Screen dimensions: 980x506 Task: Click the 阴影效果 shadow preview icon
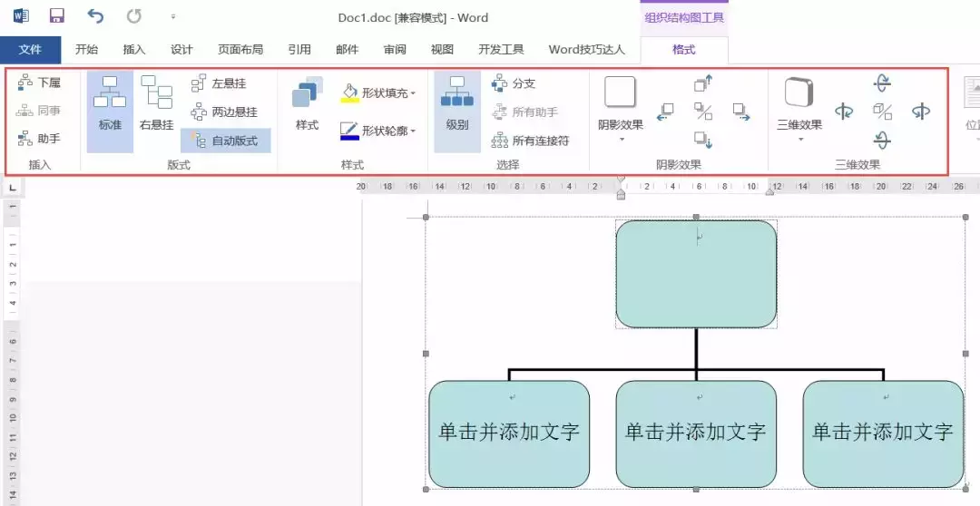click(x=620, y=92)
